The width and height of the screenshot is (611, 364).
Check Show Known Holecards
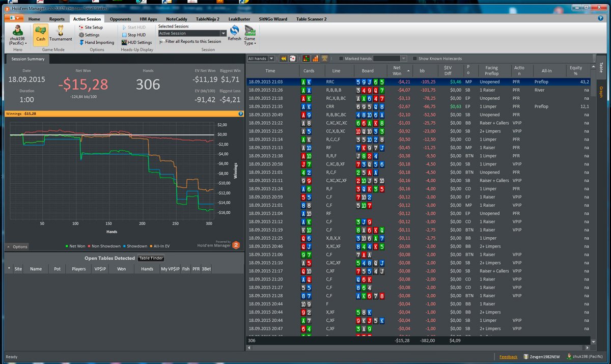tap(414, 59)
